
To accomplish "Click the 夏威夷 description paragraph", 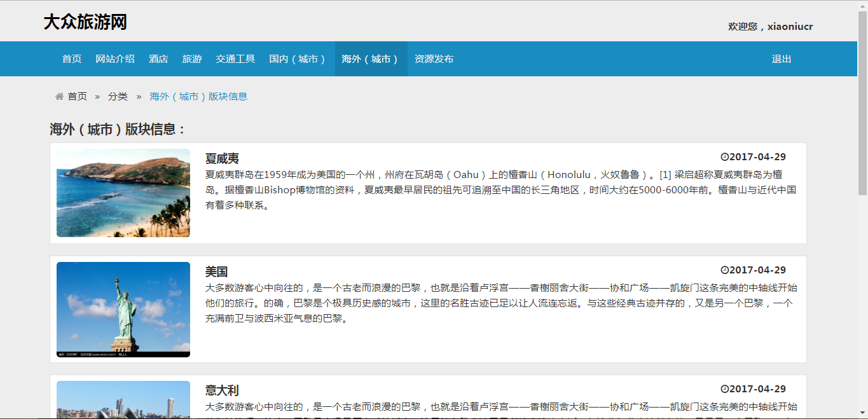I will tap(501, 190).
